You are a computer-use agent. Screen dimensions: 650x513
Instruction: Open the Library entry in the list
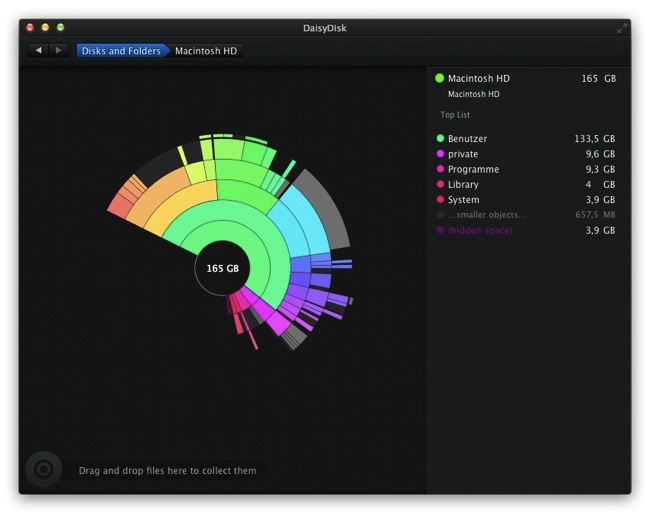463,185
